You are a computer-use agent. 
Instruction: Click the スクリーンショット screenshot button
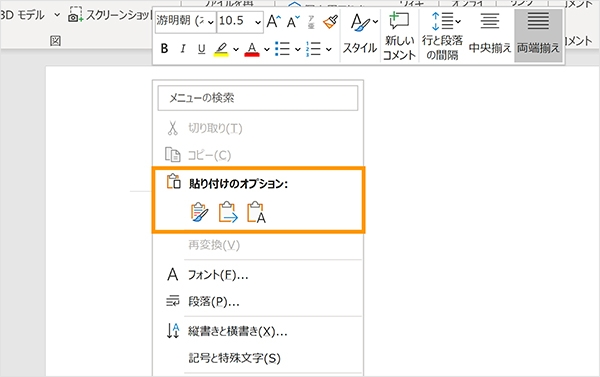click(x=110, y=15)
